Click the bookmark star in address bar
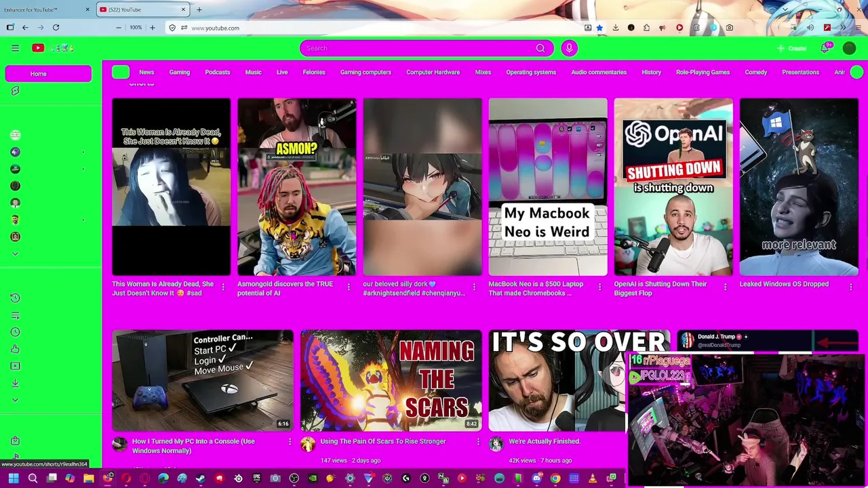 tap(600, 28)
